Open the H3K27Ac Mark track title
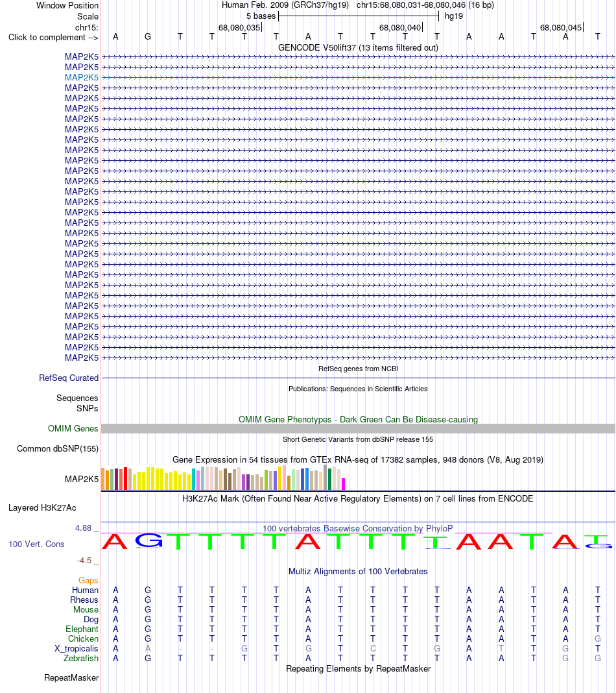Image resolution: width=616 pixels, height=693 pixels. tap(358, 499)
